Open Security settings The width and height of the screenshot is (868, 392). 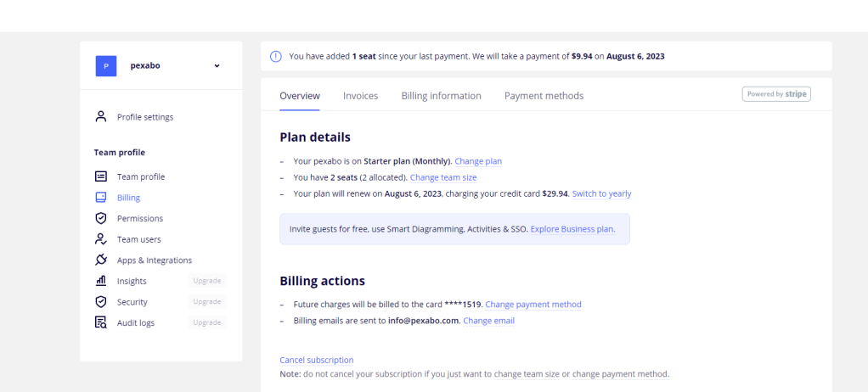[x=132, y=302]
